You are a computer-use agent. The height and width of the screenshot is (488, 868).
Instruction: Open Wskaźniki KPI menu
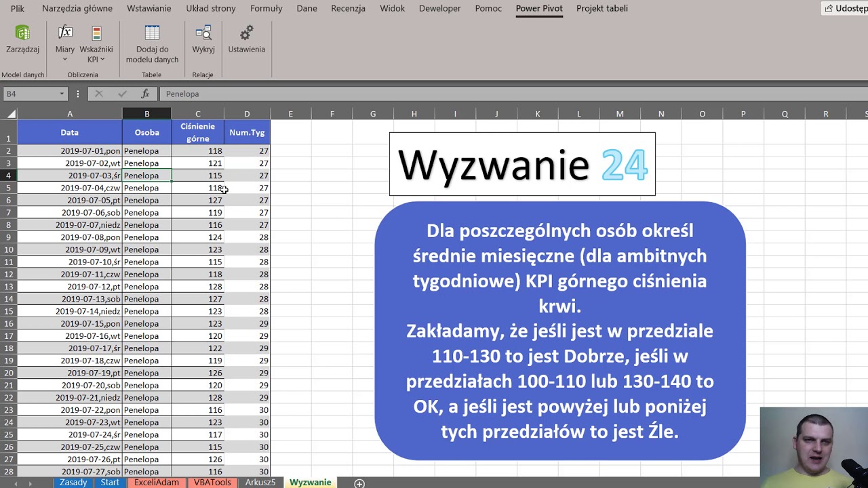[x=96, y=43]
